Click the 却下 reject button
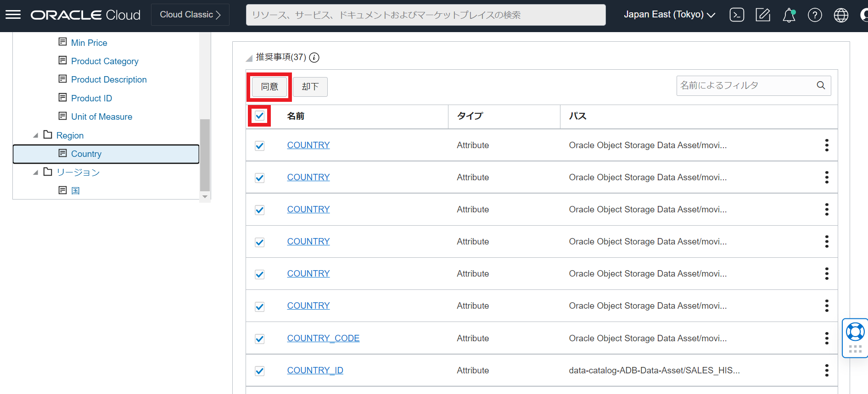Viewport: 868px width, 394px height. [x=310, y=87]
